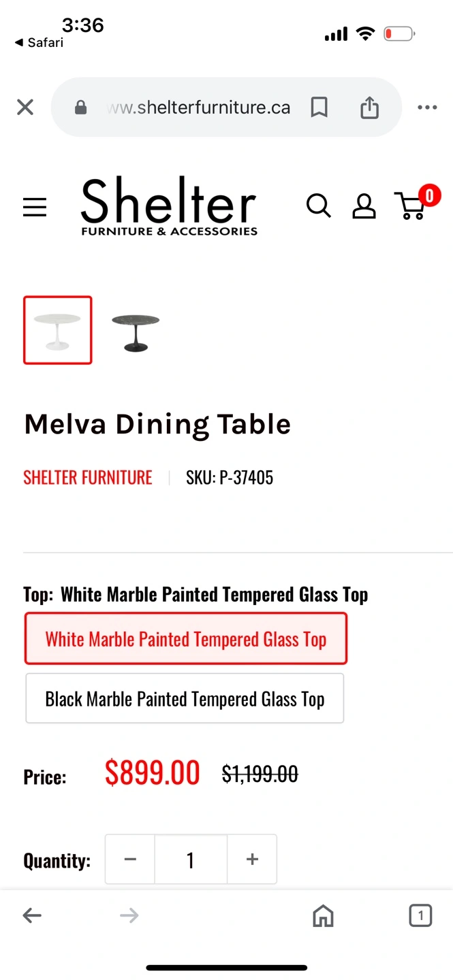Image resolution: width=453 pixels, height=980 pixels.
Task: Tap the share icon in address bar
Action: pyautogui.click(x=369, y=108)
